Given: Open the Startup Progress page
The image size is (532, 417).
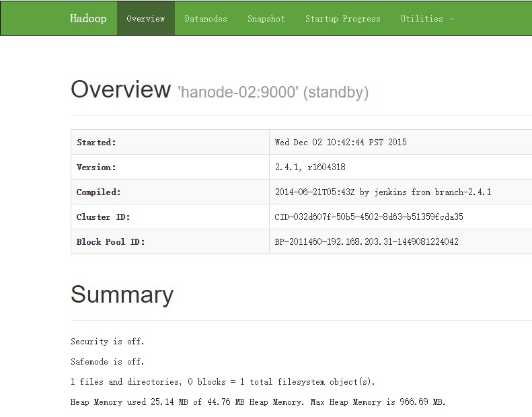Looking at the screenshot, I should 342,19.
